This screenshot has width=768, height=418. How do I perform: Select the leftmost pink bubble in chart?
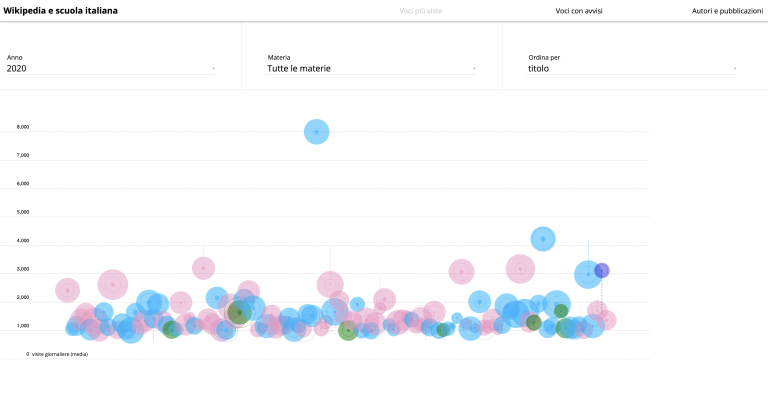click(x=67, y=290)
